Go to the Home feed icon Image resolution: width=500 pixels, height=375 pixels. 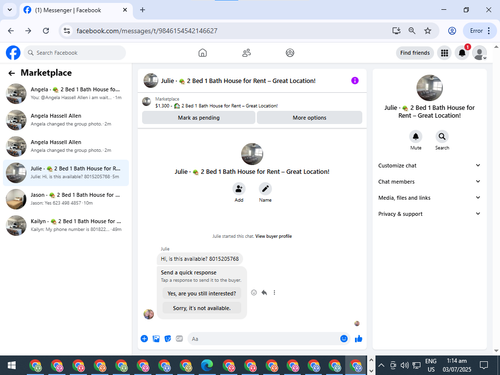(203, 53)
